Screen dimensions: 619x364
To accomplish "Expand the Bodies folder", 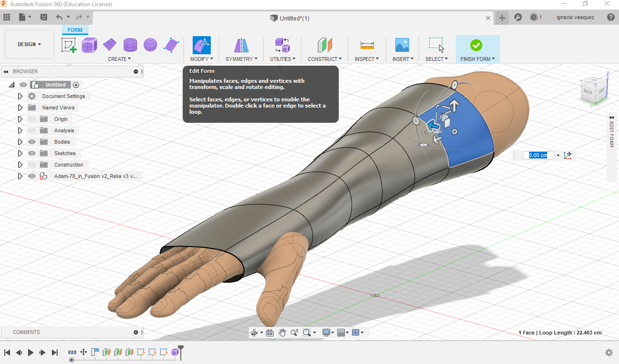I will coord(20,142).
